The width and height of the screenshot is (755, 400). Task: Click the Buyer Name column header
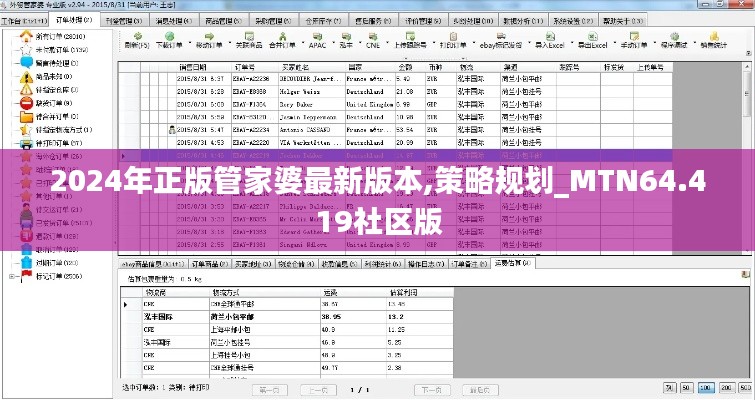[x=311, y=67]
